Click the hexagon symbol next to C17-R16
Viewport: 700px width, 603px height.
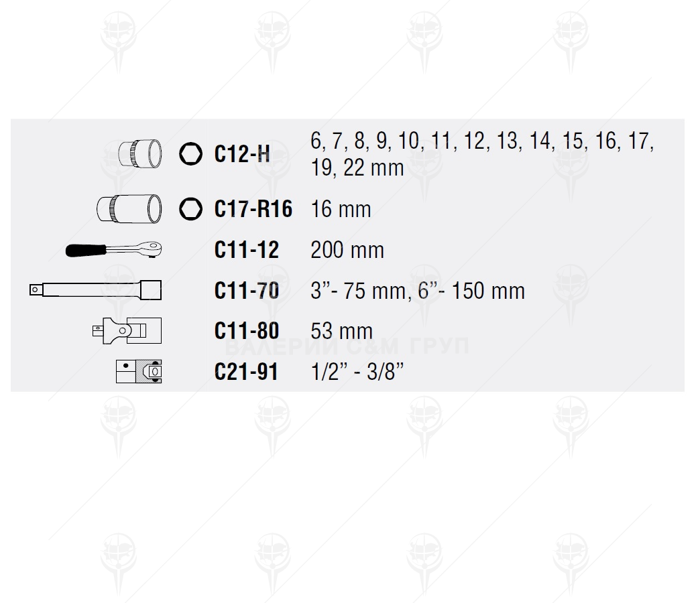(x=190, y=208)
